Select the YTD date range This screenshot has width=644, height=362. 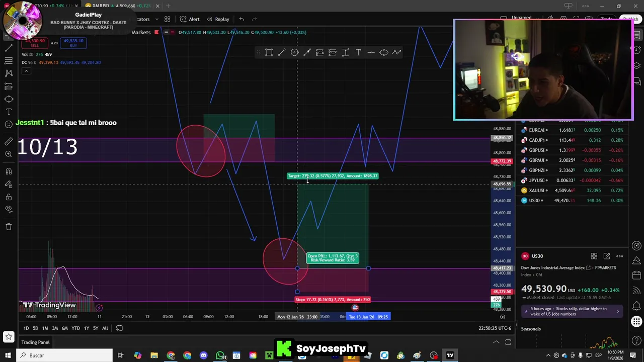[75, 328]
